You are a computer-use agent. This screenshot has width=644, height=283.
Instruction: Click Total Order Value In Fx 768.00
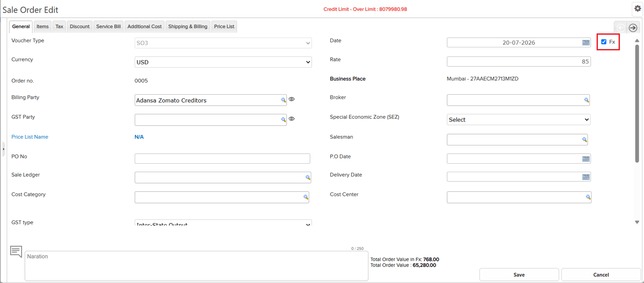pos(405,259)
